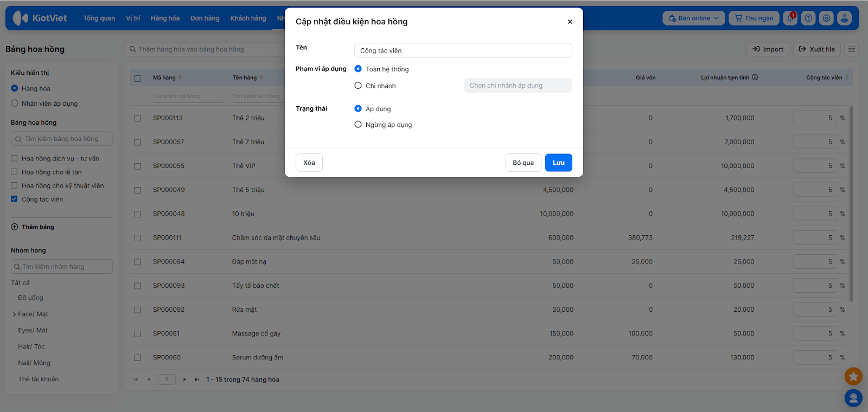Open the Chọn chi nhánh áp dụng dropdown

click(518, 86)
